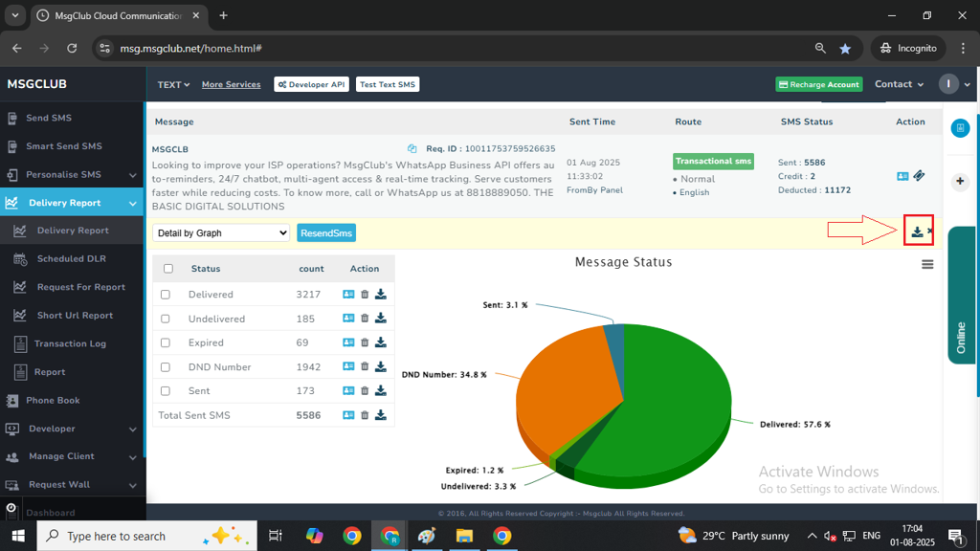Open the Windows Start menu
This screenshot has height=551, width=980.
pos(18,536)
